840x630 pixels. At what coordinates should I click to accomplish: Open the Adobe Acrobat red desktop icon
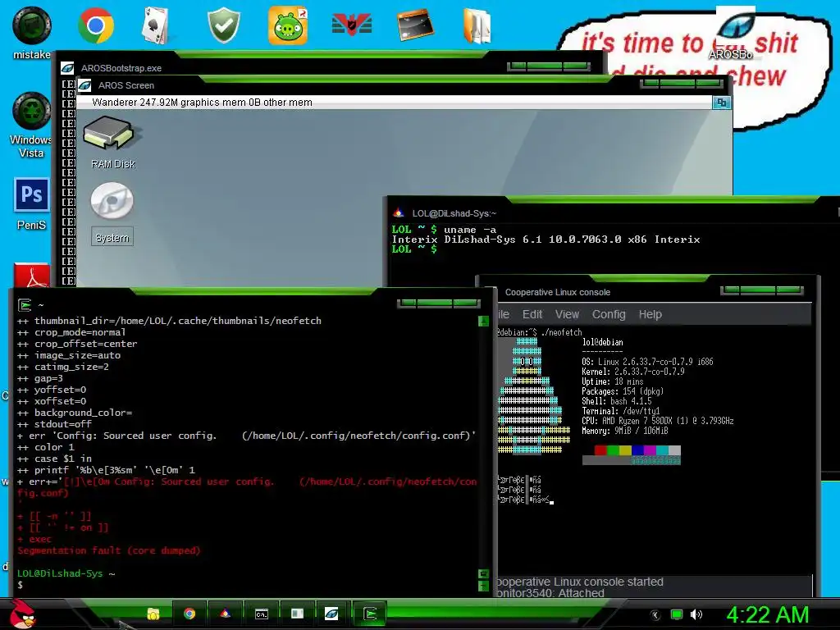[32, 276]
